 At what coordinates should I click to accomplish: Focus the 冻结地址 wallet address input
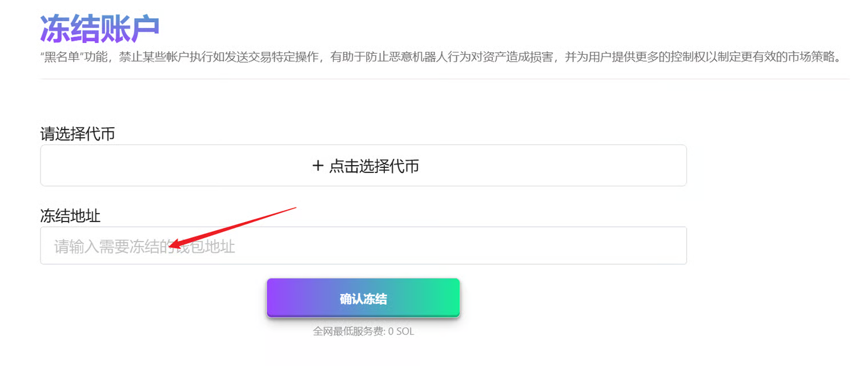coord(363,246)
